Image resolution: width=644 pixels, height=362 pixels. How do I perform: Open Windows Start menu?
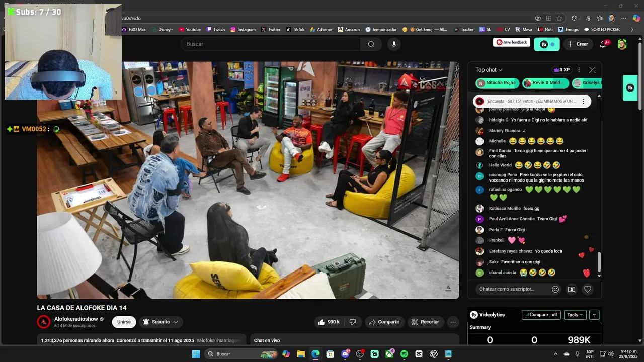coord(196,354)
